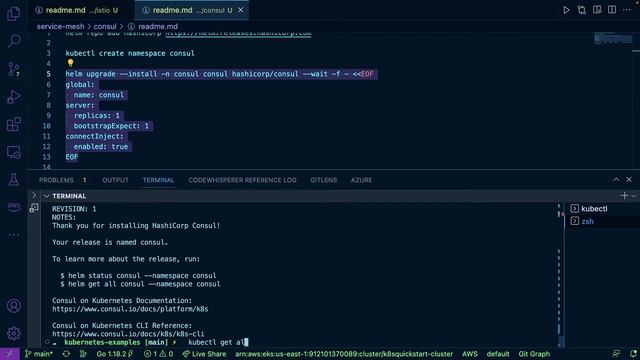This screenshot has width=640, height=360.
Task: Open the AZURE panel tab
Action: point(361,180)
